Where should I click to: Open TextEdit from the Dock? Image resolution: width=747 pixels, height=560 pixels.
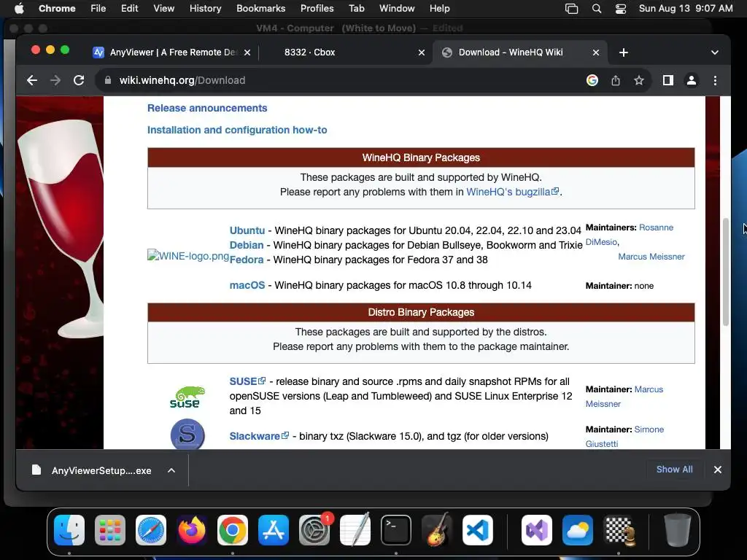point(355,530)
